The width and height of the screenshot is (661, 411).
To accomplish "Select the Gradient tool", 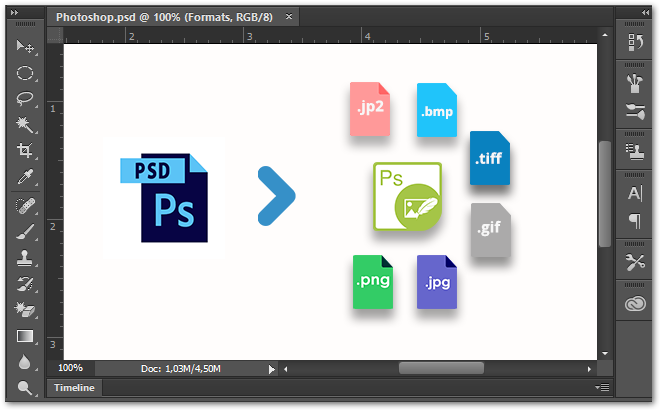I will coord(25,336).
